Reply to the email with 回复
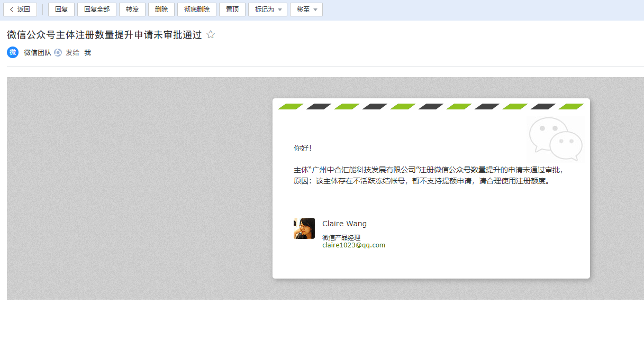 (61, 10)
